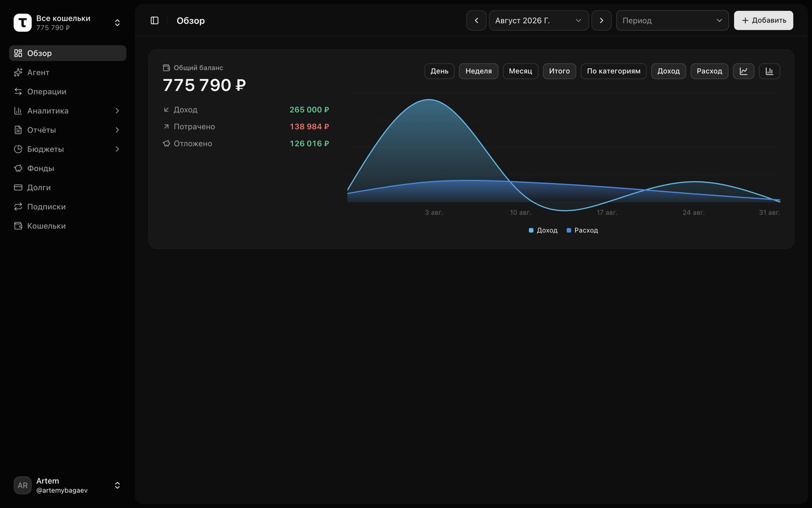Click the Долги card icon

18,188
